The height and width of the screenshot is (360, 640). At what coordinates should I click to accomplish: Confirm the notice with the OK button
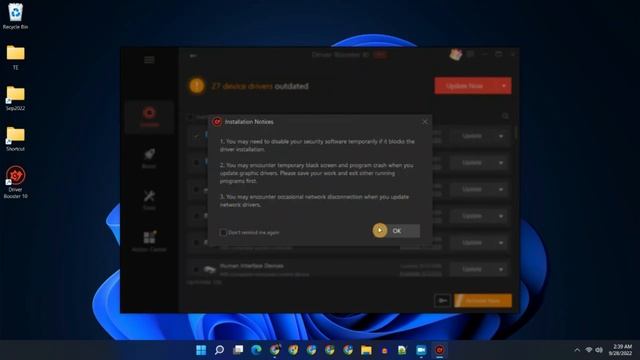(x=396, y=231)
